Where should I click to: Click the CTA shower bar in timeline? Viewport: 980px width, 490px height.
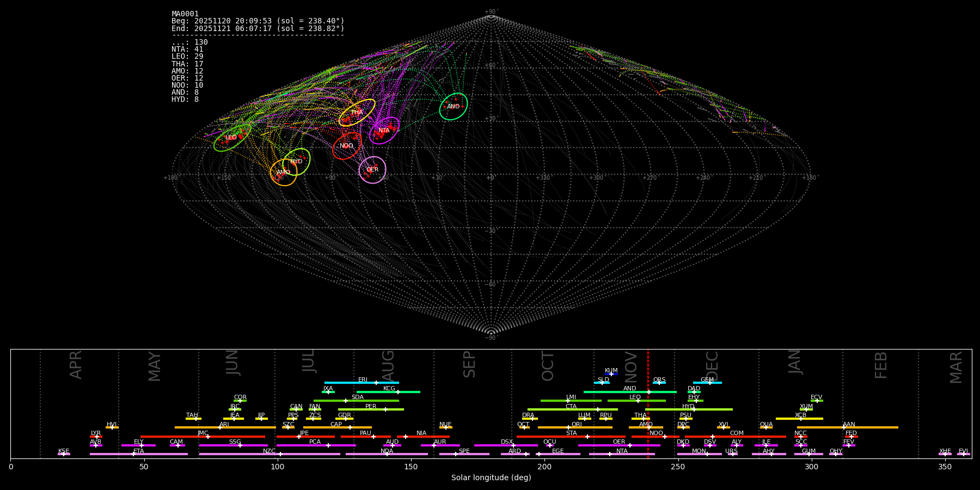point(573,409)
